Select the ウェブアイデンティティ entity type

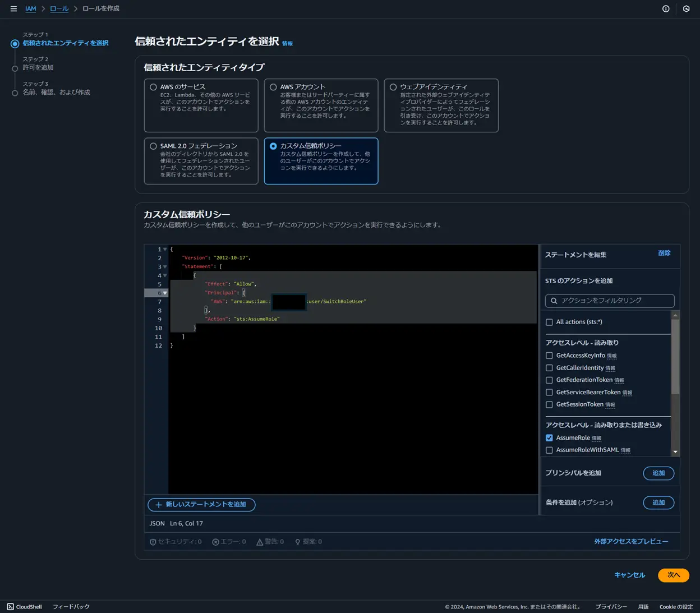393,87
